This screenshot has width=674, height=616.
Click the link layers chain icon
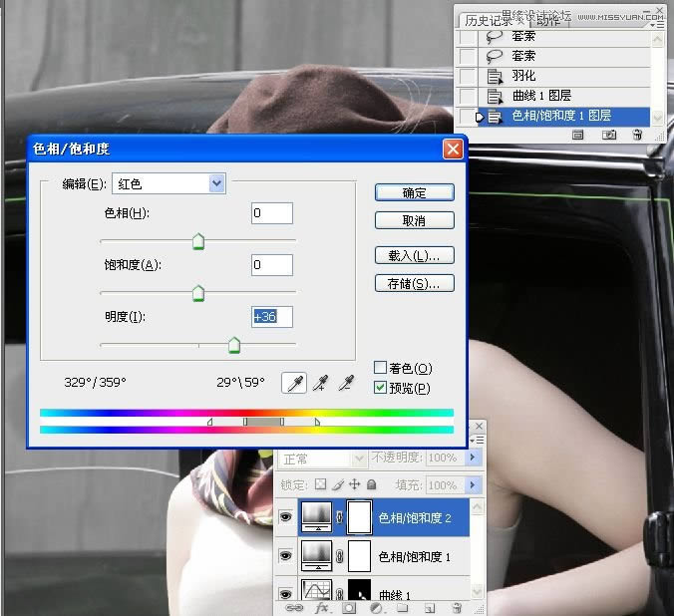click(293, 607)
